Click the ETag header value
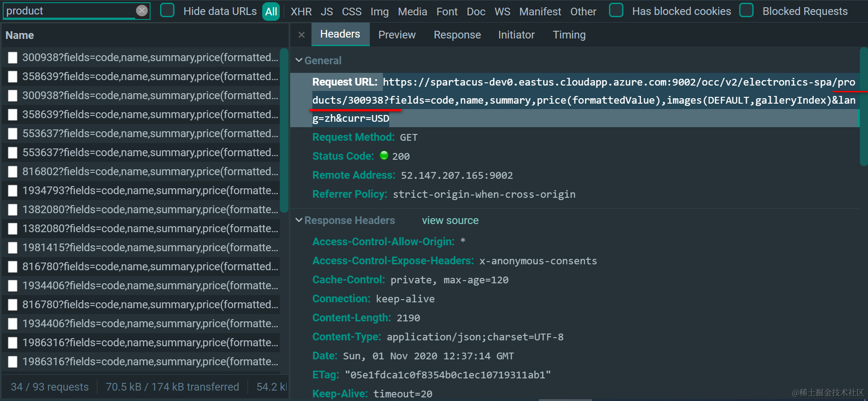The width and height of the screenshot is (868, 401). pos(448,375)
